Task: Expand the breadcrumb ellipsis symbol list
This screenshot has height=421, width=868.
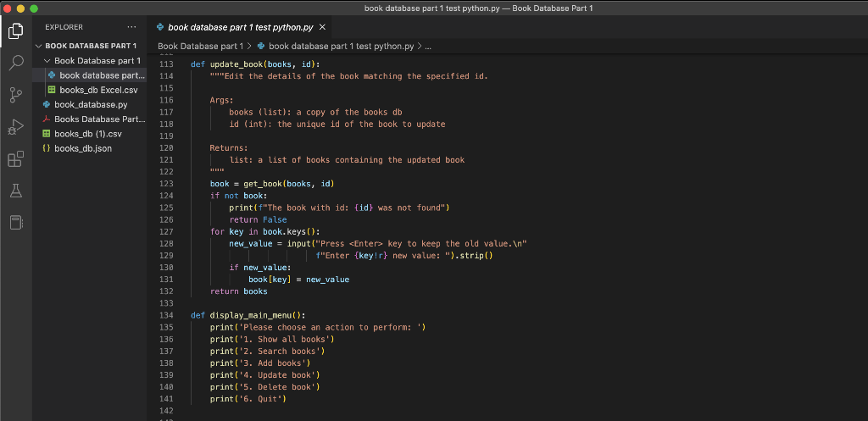Action: coord(428,46)
